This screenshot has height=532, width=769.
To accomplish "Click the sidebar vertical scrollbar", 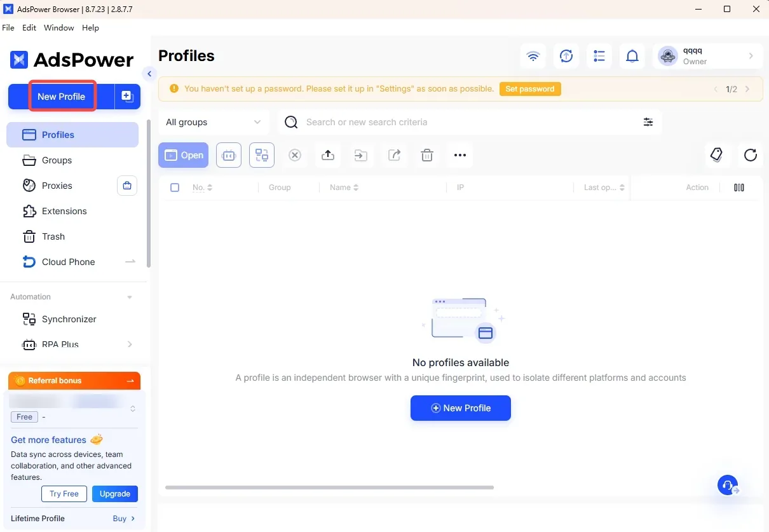I will pyautogui.click(x=149, y=194).
